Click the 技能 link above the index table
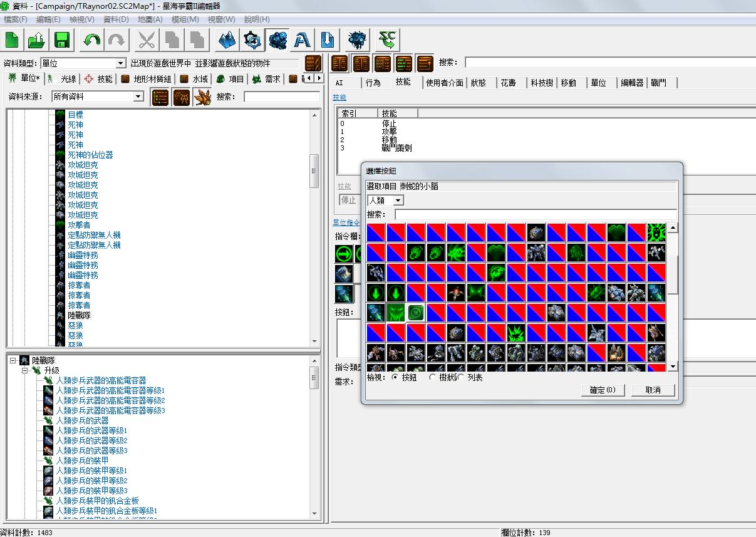Screen dimensions: 756x537 point(339,98)
